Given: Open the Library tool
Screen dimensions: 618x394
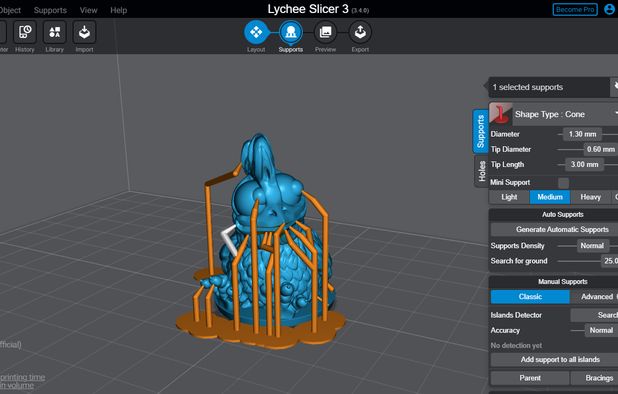Looking at the screenshot, I should click(55, 32).
